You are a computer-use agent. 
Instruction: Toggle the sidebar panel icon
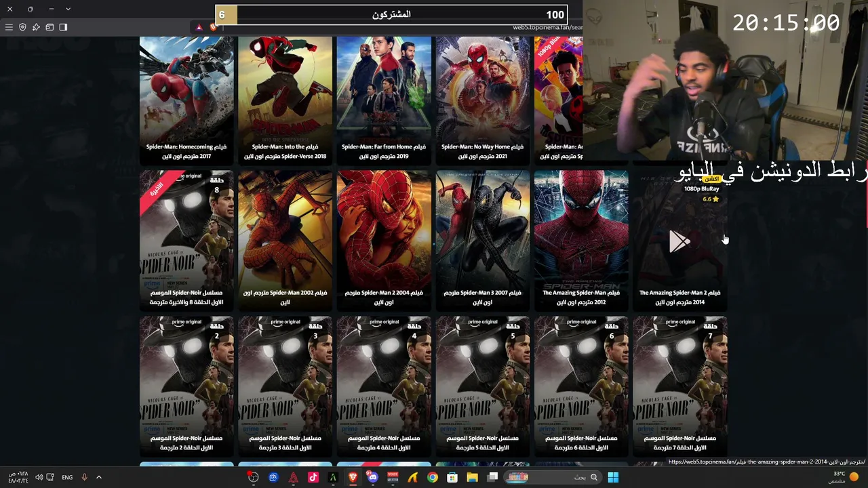click(63, 27)
